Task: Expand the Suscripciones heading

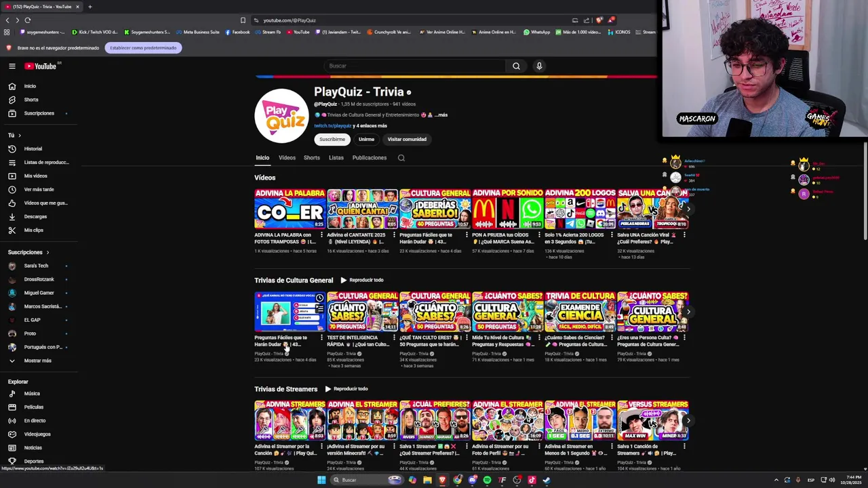Action: (28, 252)
